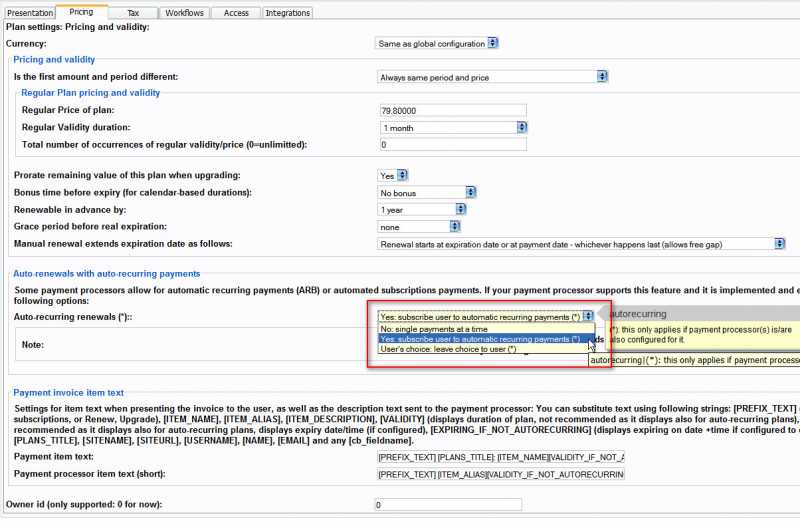Open the Workflows tab
This screenshot has width=800, height=526.
point(184,13)
